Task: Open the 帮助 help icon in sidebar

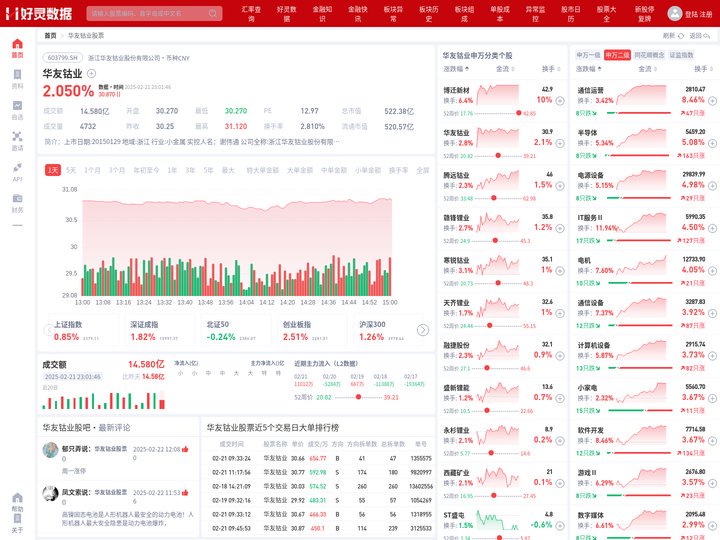Action: (x=17, y=502)
